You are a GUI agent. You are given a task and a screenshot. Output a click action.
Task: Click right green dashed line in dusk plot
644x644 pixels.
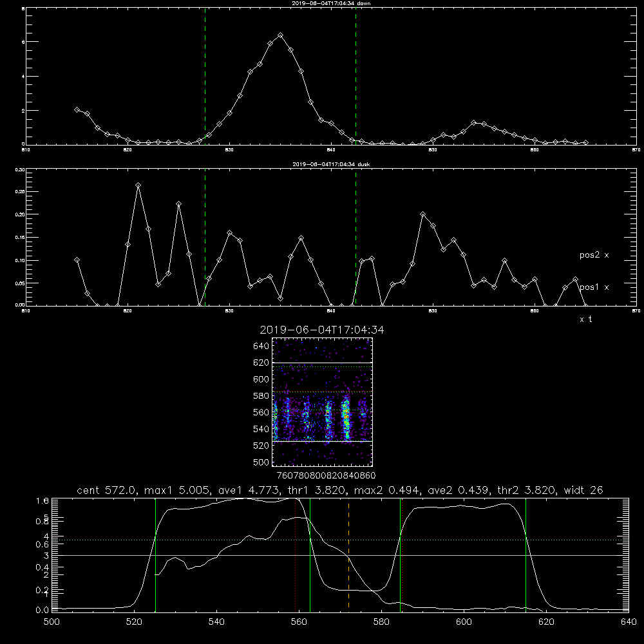(x=355, y=236)
